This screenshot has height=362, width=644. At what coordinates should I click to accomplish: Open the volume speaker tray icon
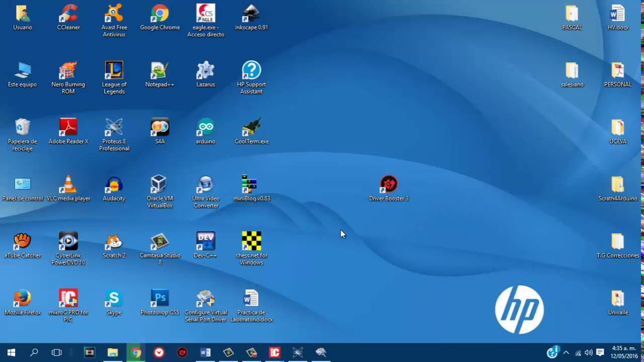click(589, 353)
